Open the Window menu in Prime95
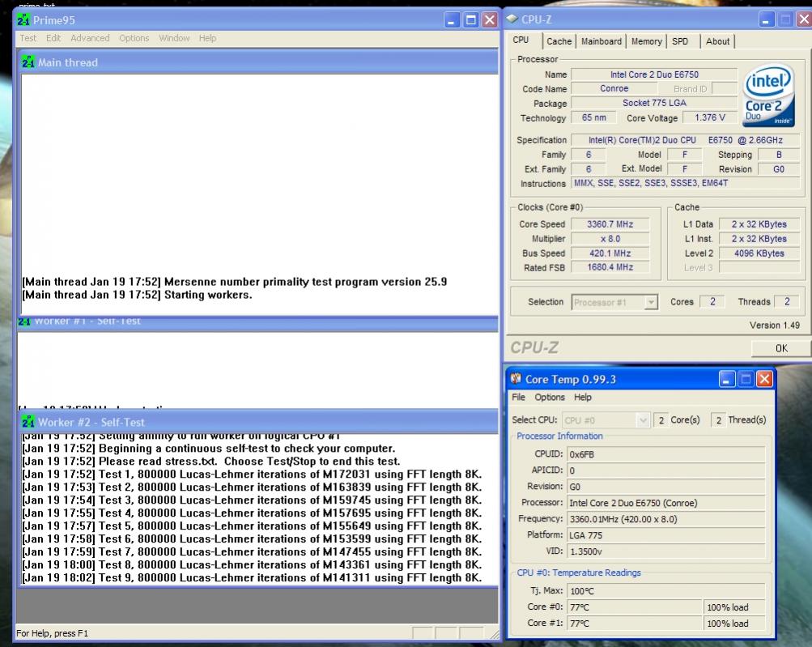This screenshot has width=812, height=647. click(x=174, y=38)
